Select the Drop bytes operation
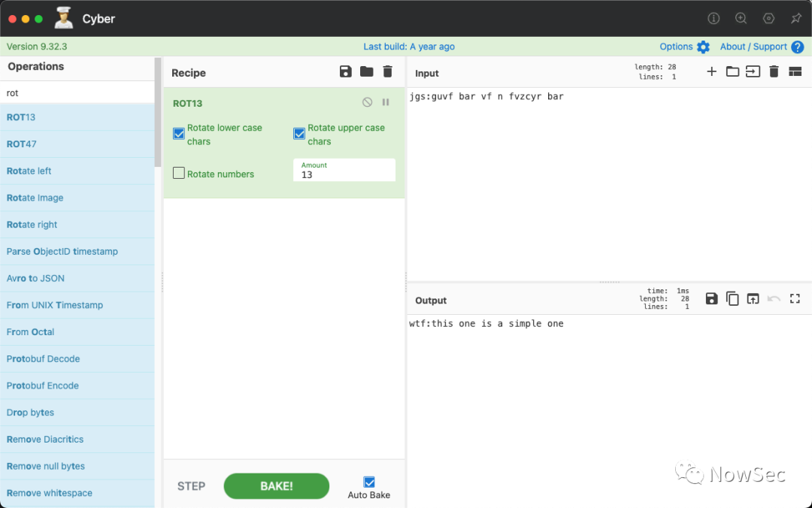Image resolution: width=812 pixels, height=508 pixels. pyautogui.click(x=77, y=413)
